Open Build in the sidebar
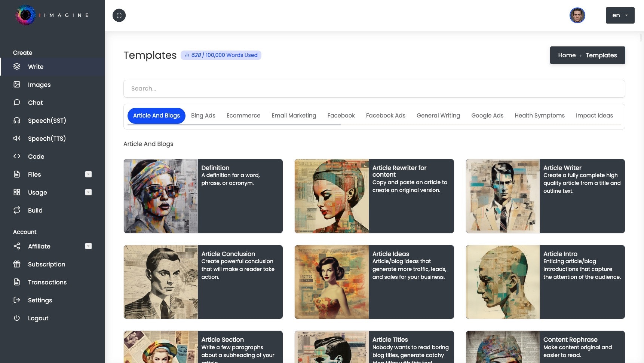The width and height of the screenshot is (644, 363). (52, 210)
